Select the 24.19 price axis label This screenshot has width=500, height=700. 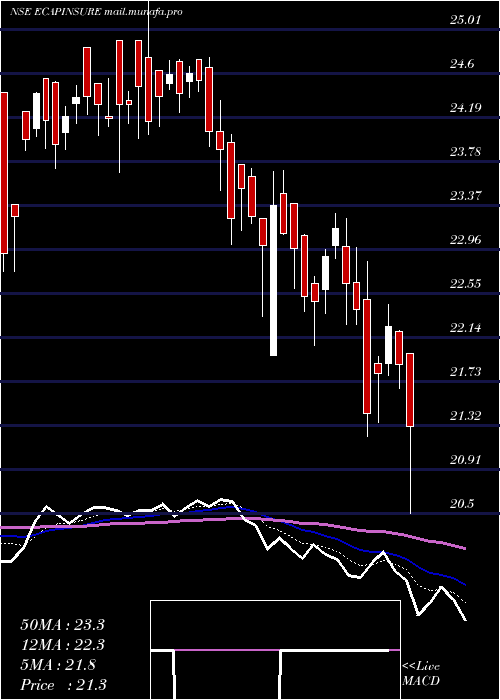tap(467, 108)
